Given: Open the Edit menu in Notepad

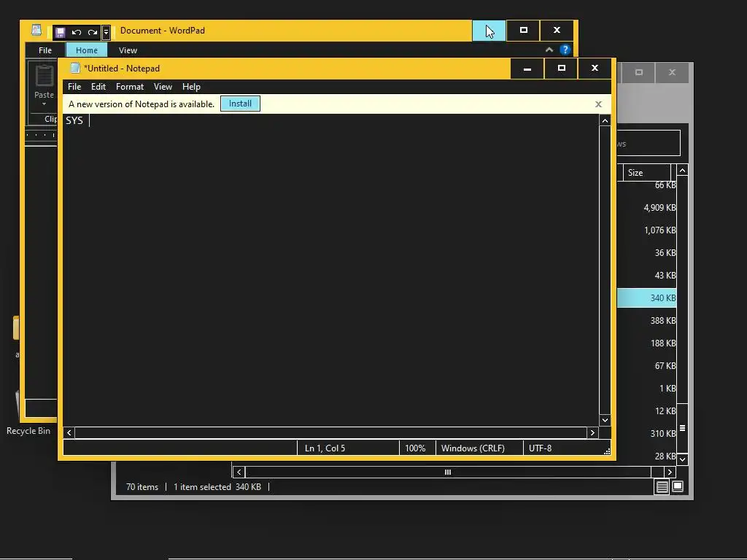Looking at the screenshot, I should point(98,87).
